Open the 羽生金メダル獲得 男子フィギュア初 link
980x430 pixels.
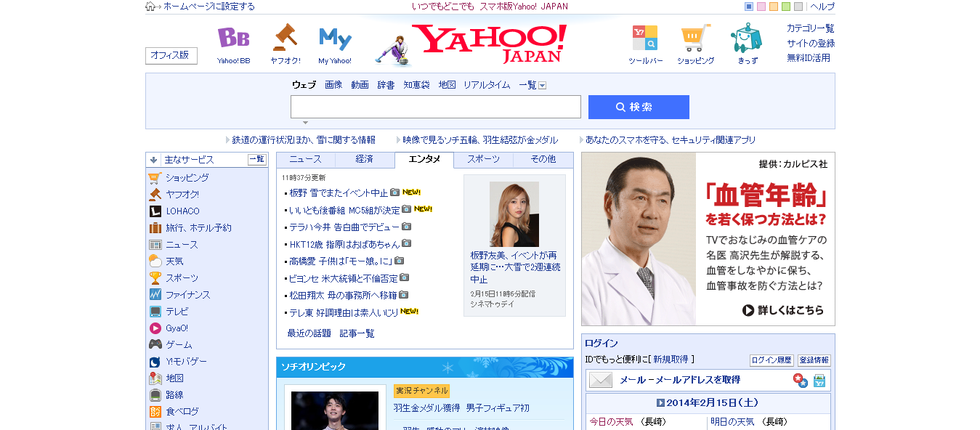[461, 408]
